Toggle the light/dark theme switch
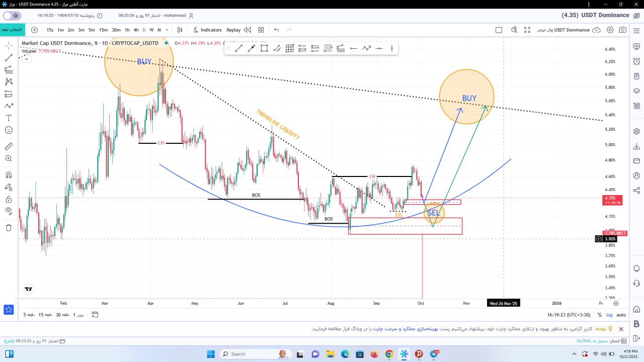Viewport: 644px width, 362px height. click(x=12, y=16)
